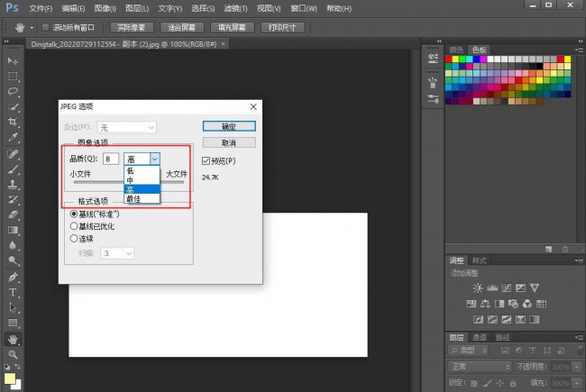
Task: Add a Color Balance adjustment
Action: click(485, 304)
